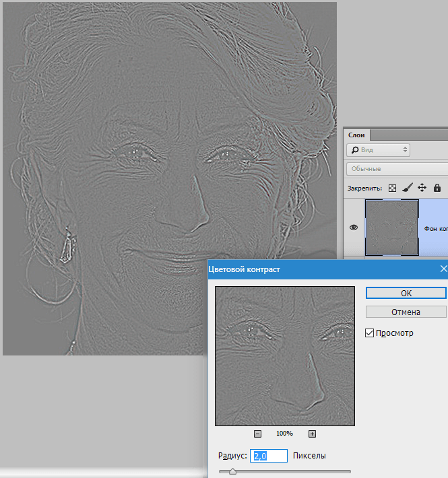Screen dimensions: 448x478
Task: Click the lock position move icon
Action: (422, 188)
